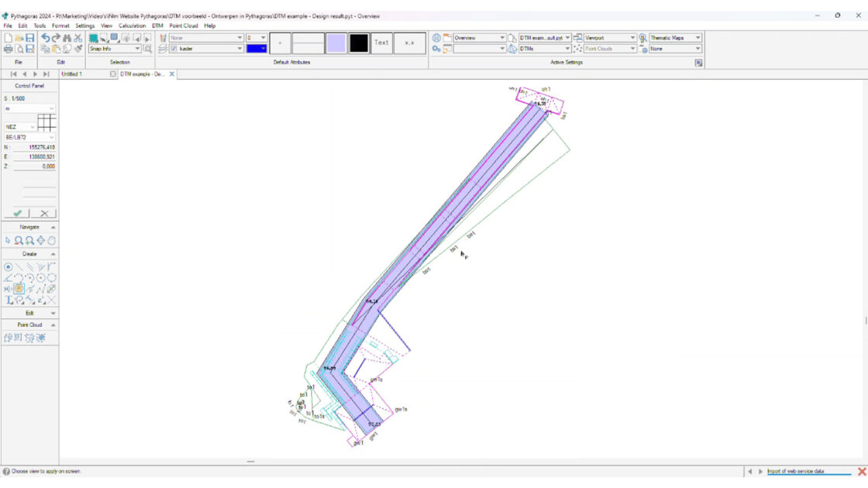Viewport: 868px width, 488px height.
Task: Click the binoculars Find icon
Action: (67, 38)
